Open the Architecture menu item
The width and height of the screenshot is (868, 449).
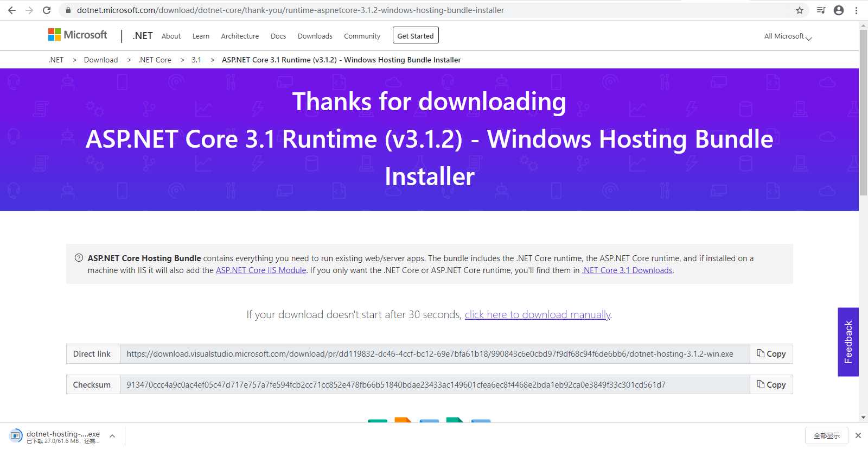click(240, 36)
